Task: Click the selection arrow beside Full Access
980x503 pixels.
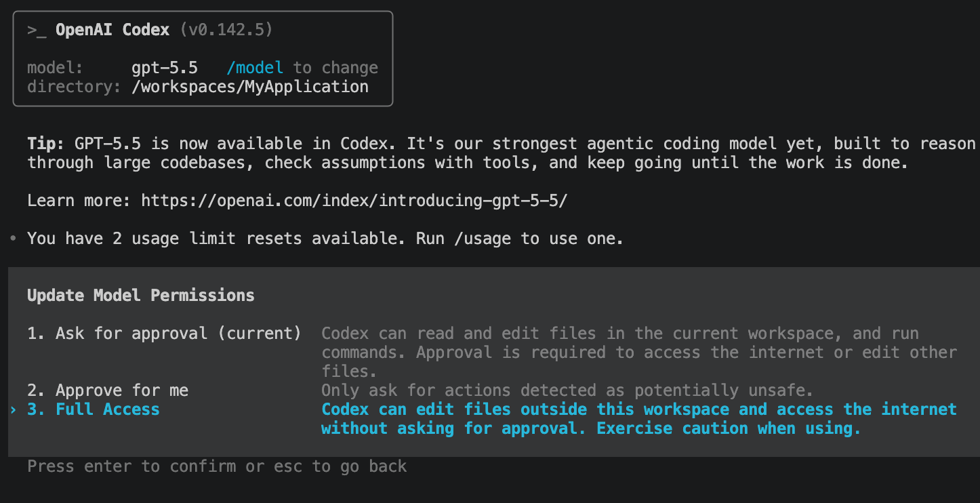Action: [13, 409]
